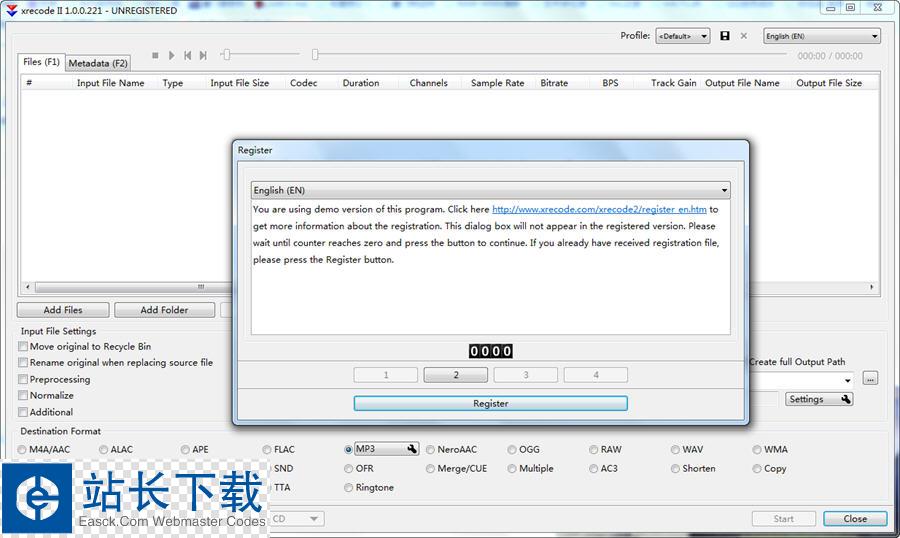Screen dimensions: 900x538
Task: Click file list scroll left arrow
Action: 28,286
